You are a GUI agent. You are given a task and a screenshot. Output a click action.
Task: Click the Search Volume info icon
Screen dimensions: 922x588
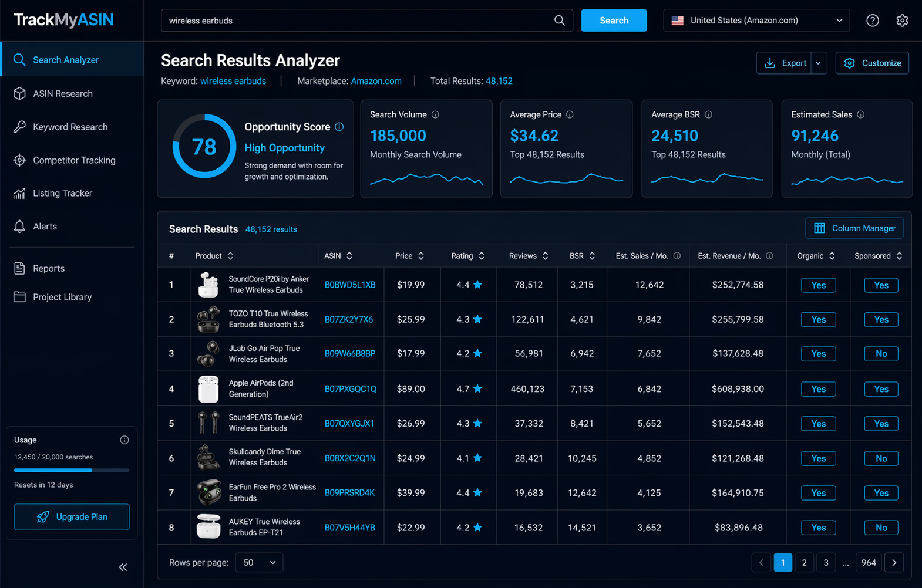[x=435, y=114]
